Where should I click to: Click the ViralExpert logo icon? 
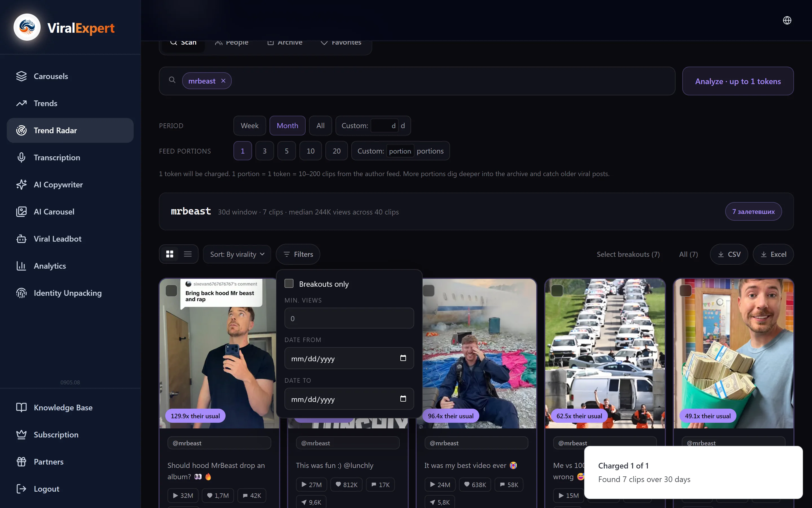(27, 27)
